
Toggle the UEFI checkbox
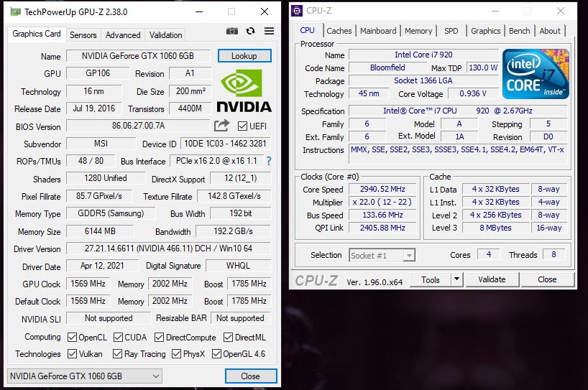pos(242,126)
